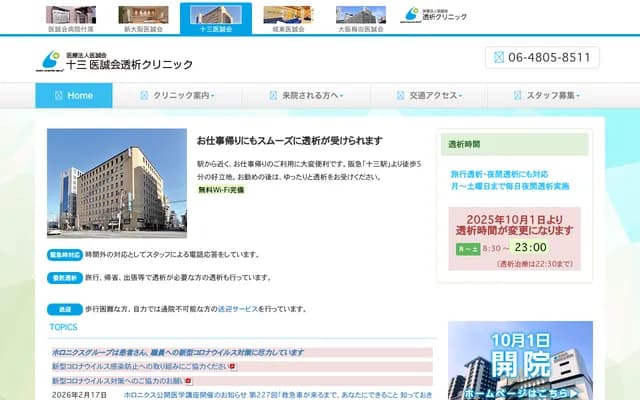This screenshot has width=640, height=400.
Task: Open 新型コロナウイルス対策へのご協力のお願い link
Action: tap(117, 381)
